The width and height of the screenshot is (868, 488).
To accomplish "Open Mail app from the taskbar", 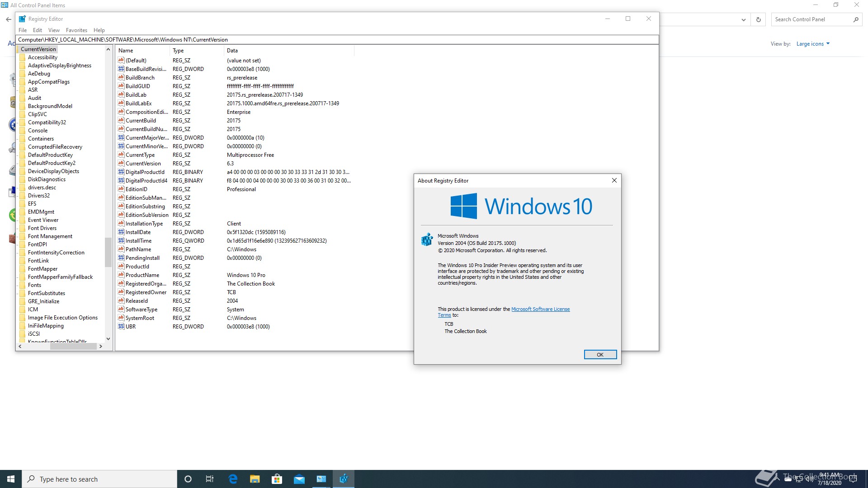I will pyautogui.click(x=299, y=479).
